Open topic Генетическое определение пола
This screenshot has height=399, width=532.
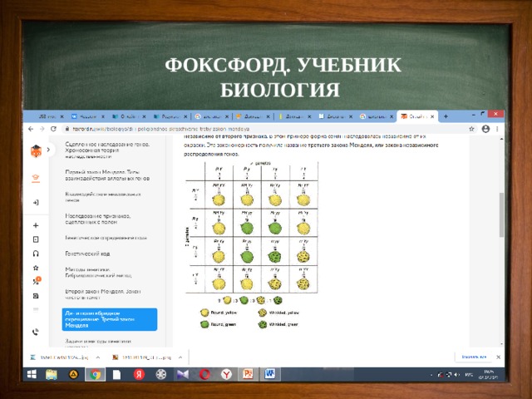point(106,238)
